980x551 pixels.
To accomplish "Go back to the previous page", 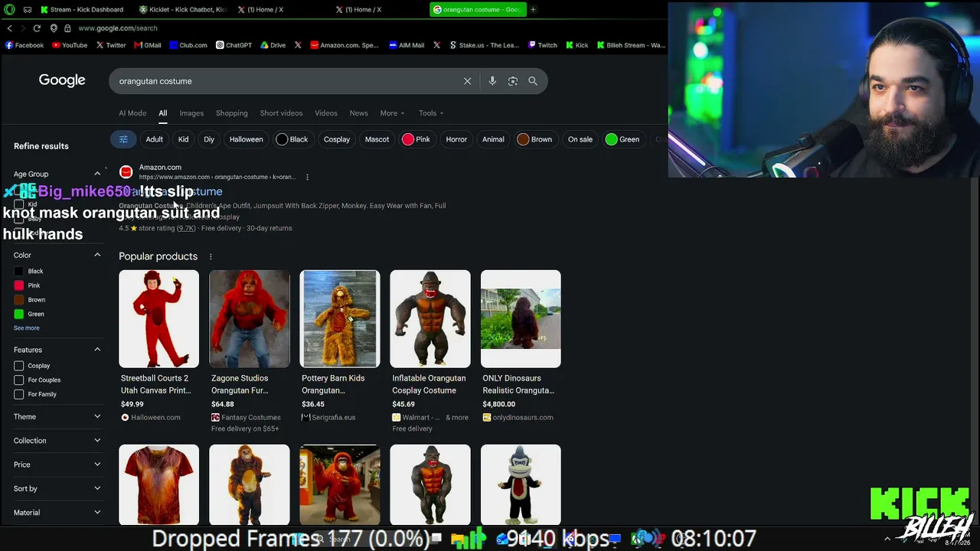I will (9, 28).
